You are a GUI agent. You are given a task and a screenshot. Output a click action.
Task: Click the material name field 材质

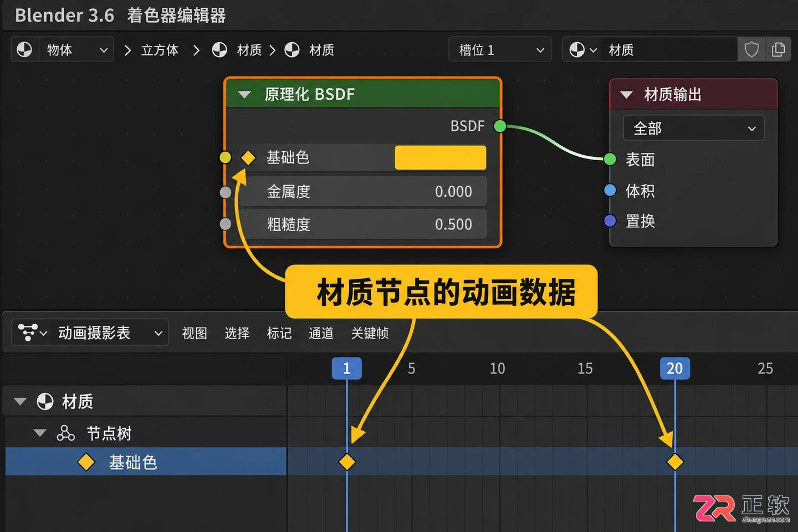tap(669, 50)
